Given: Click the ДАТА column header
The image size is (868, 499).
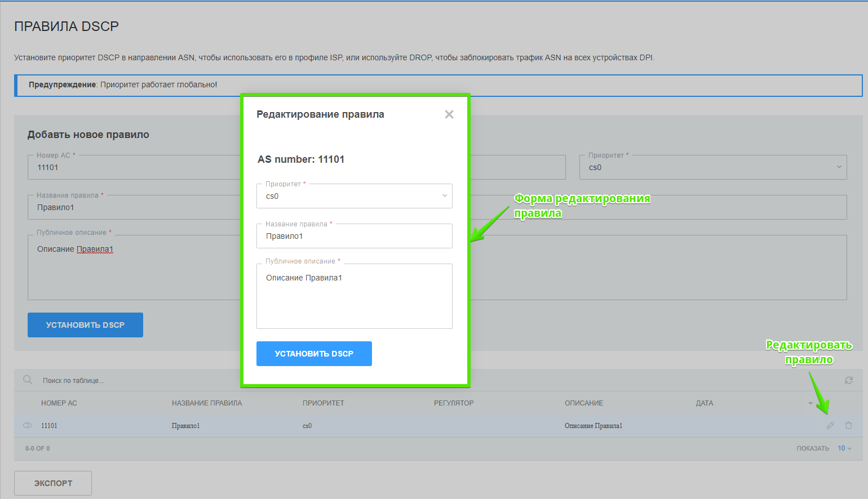Looking at the screenshot, I should (x=704, y=403).
